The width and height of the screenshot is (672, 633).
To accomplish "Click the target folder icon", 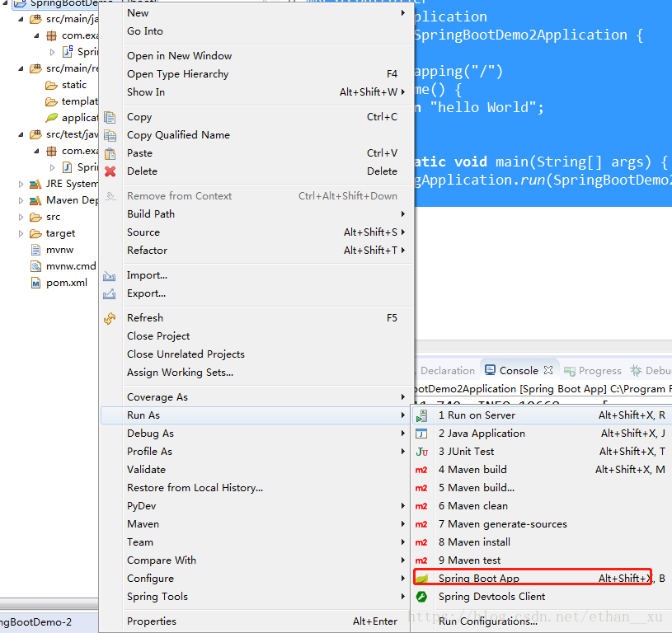I will tap(35, 233).
